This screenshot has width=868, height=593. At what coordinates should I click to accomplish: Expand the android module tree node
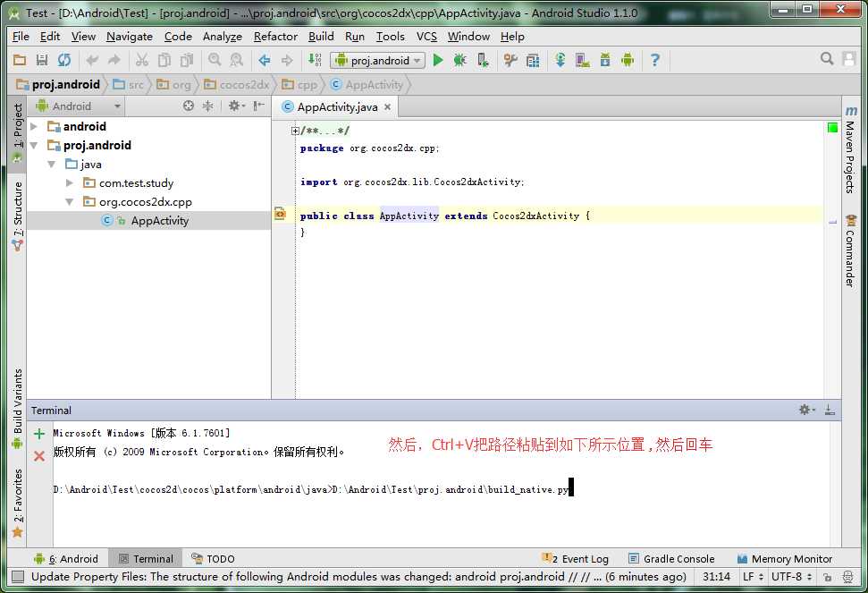point(34,126)
